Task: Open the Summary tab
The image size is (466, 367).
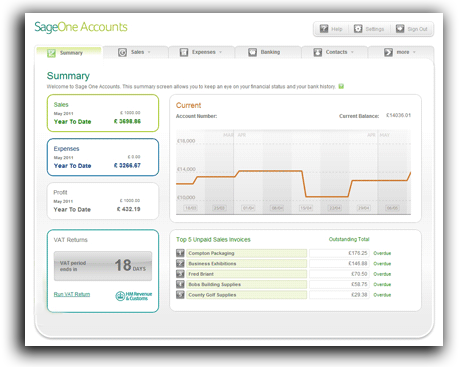Action: point(69,53)
